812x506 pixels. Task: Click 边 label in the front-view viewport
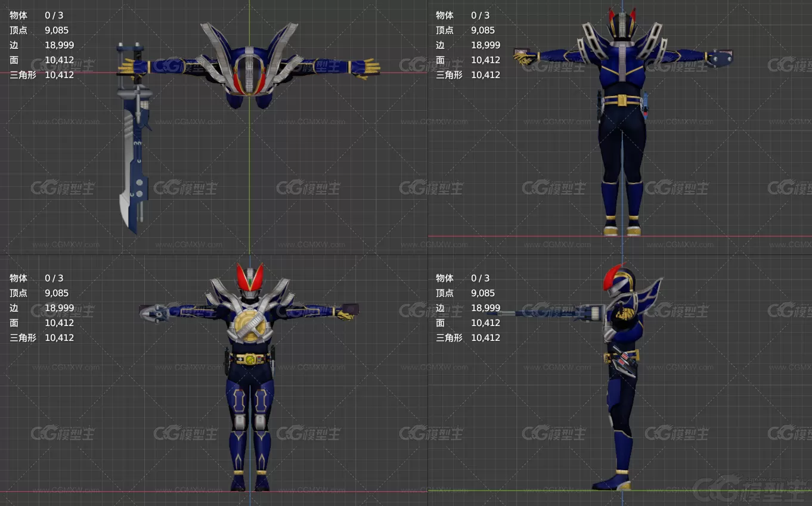pos(14,308)
